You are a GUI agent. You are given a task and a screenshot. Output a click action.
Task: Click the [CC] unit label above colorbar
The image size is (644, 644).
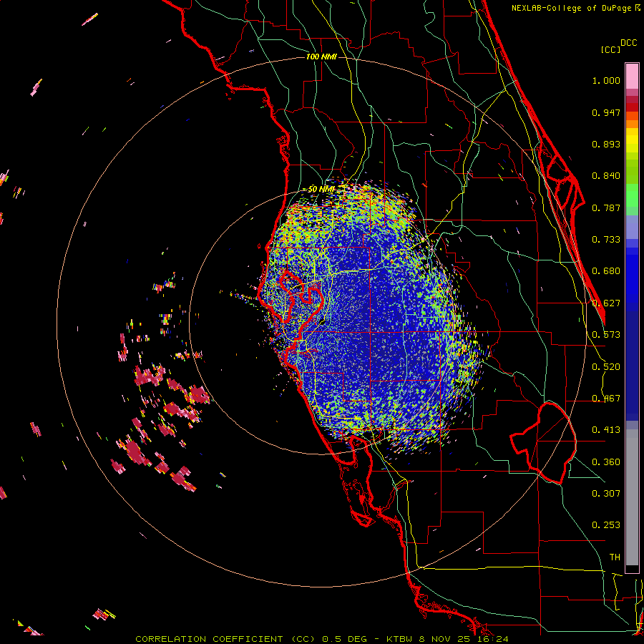611,49
